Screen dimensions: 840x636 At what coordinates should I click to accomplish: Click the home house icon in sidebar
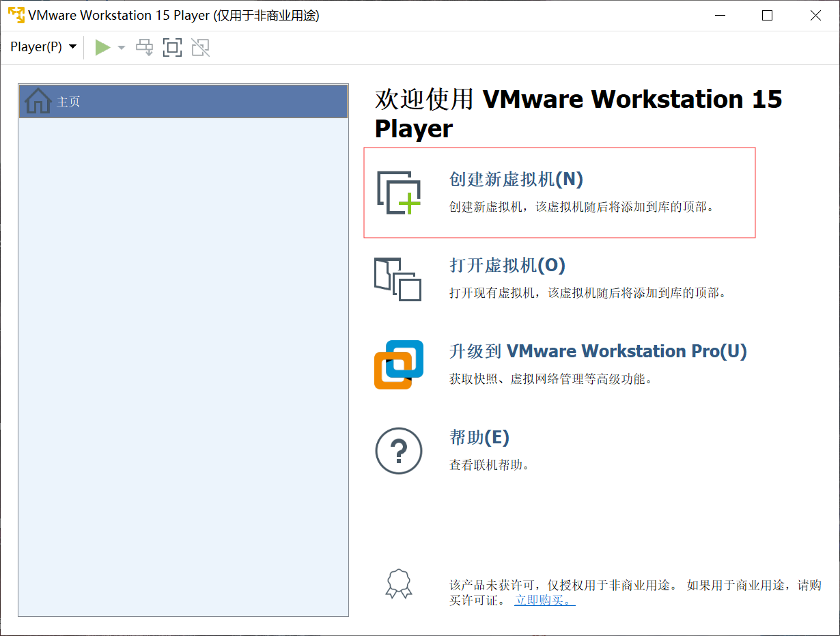(38, 101)
